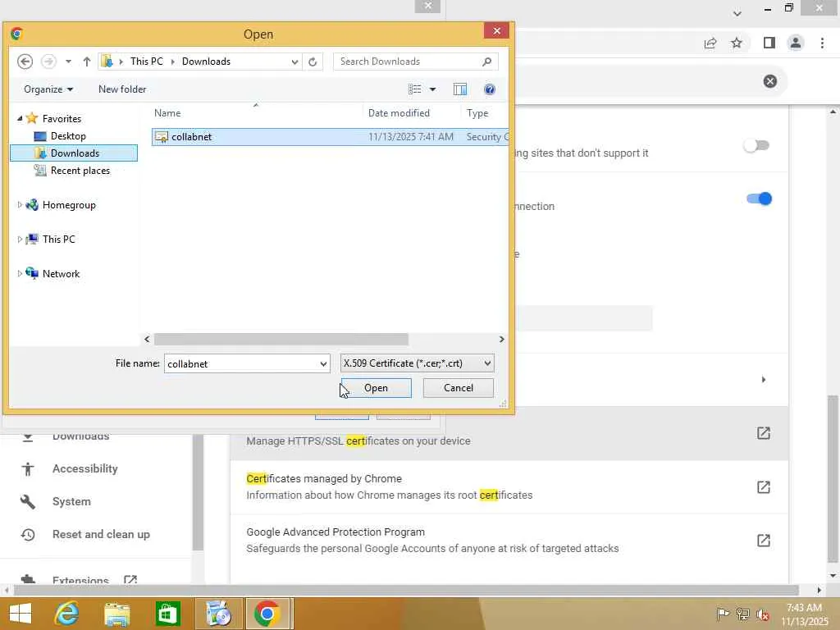This screenshot has width=840, height=630.
Task: Show the preview pane
Action: pos(460,89)
